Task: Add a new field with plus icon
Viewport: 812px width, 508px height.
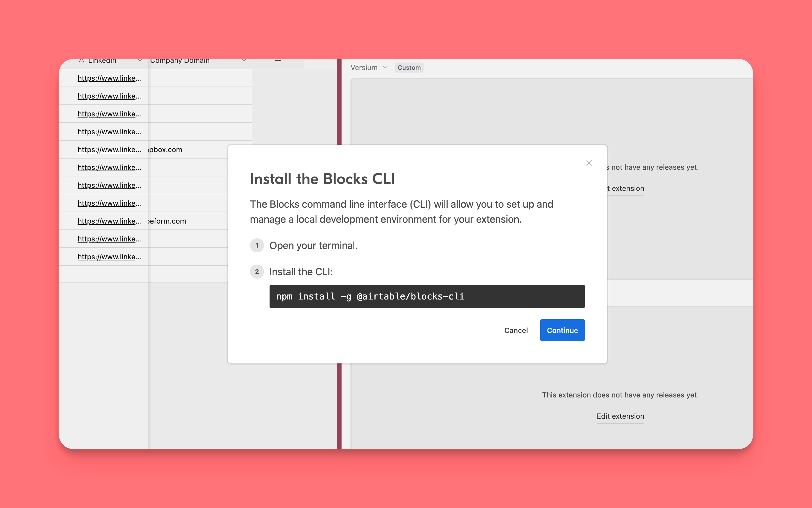Action: coord(278,61)
